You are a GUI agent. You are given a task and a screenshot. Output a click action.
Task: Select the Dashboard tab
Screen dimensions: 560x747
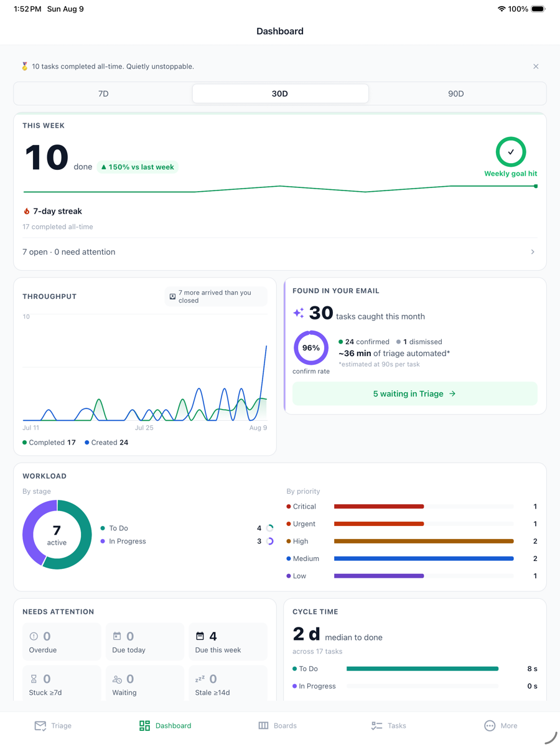click(x=165, y=726)
